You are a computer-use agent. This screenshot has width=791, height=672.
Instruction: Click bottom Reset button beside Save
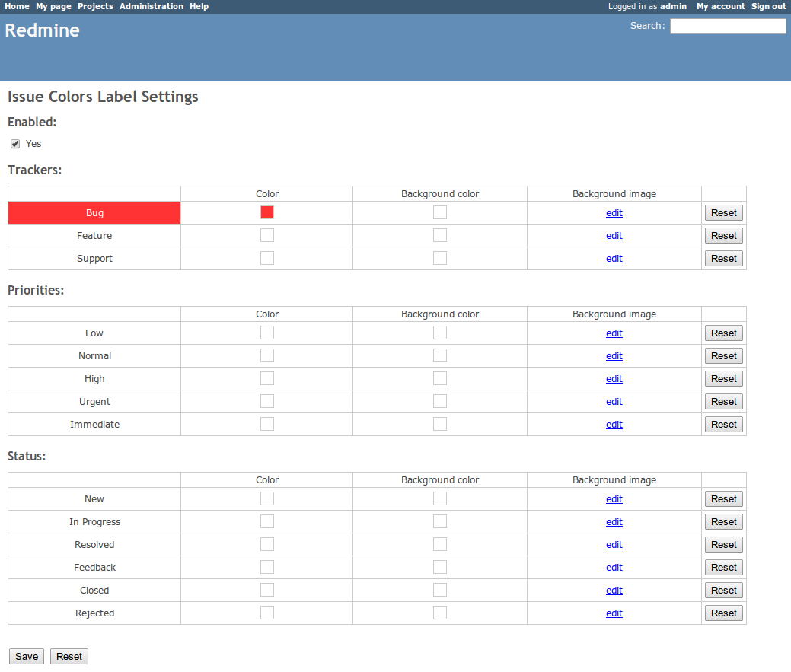pos(69,656)
